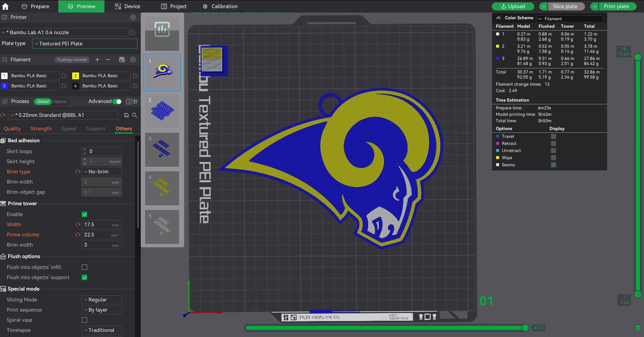Click the horizontal move slider handle
The width and height of the screenshot is (644, 337).
[x=525, y=328]
